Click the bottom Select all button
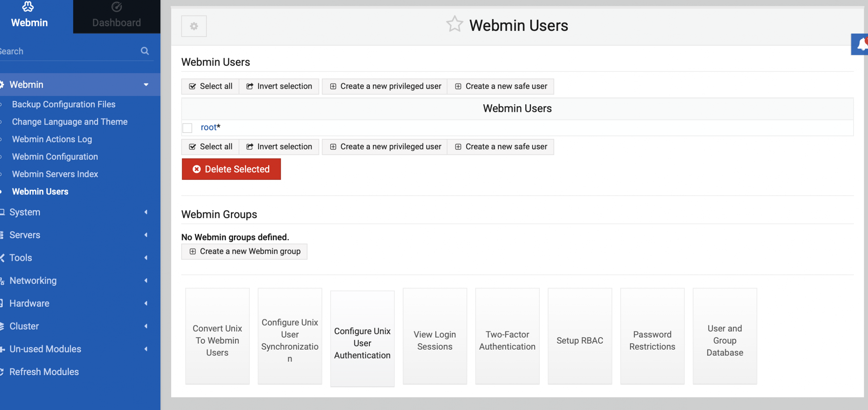The height and width of the screenshot is (410, 868). [210, 147]
